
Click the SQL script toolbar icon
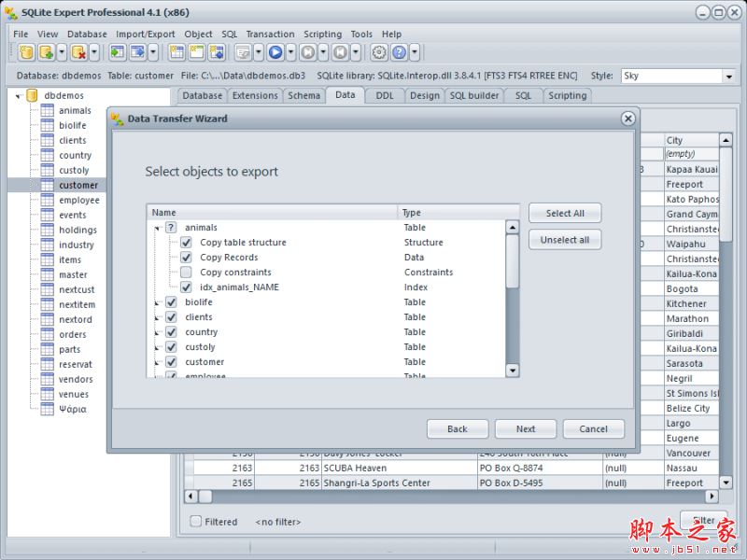click(244, 52)
